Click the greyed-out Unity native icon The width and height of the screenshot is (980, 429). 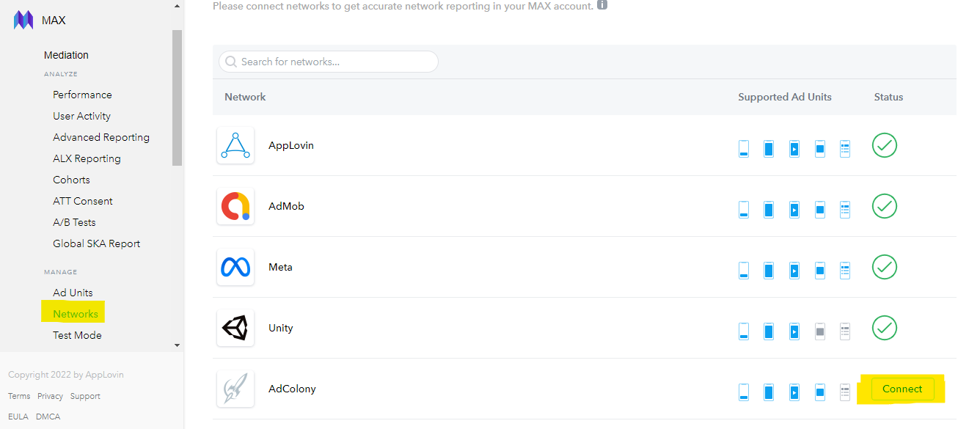click(x=845, y=331)
